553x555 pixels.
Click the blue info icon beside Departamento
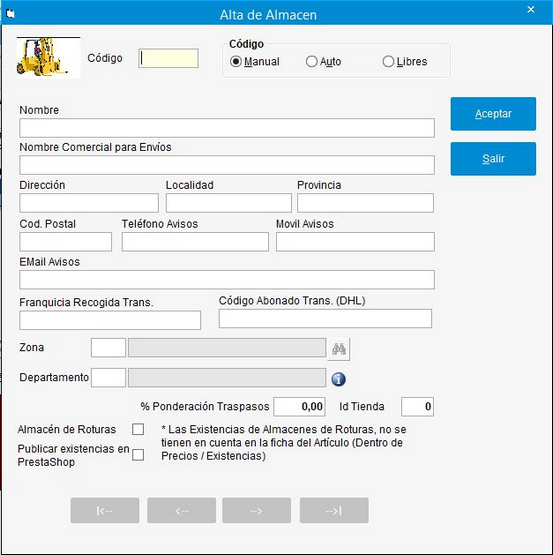pos(338,379)
